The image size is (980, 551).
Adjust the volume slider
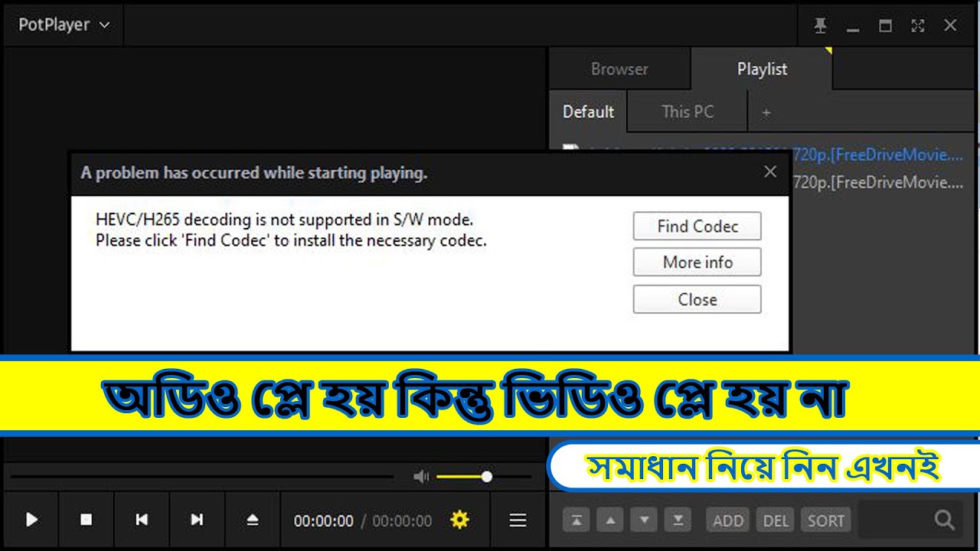click(x=485, y=477)
